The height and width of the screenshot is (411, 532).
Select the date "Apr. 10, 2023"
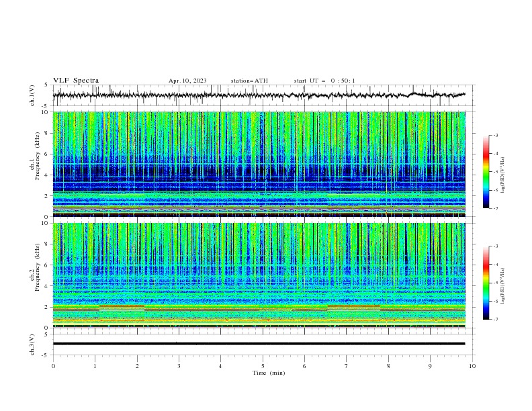tap(187, 81)
